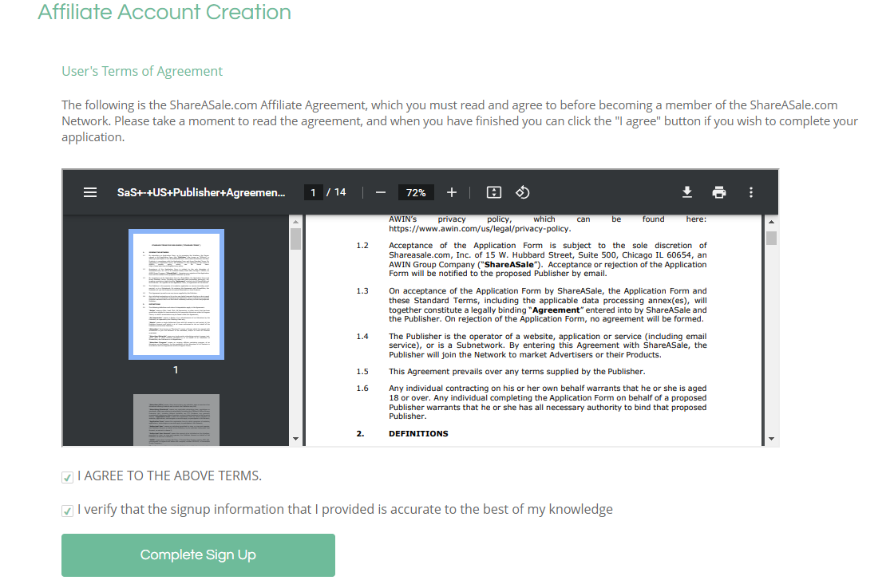Screen dimensions: 894x588
Task: Select the second page thumbnail
Action: click(176, 420)
